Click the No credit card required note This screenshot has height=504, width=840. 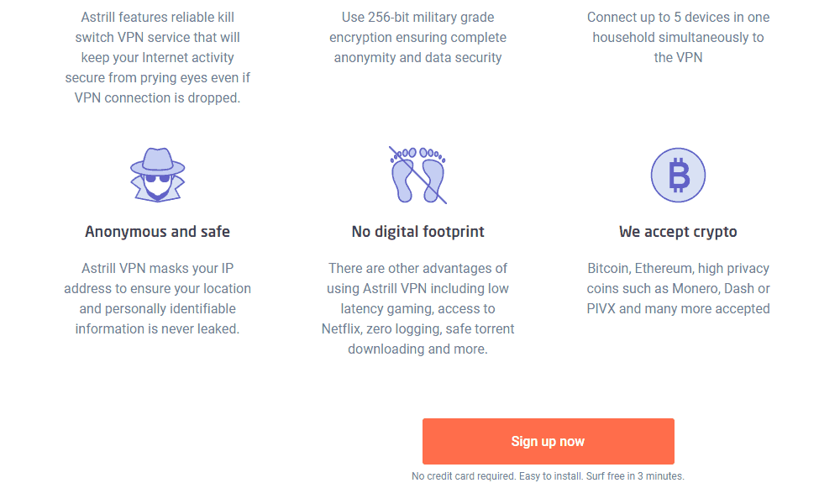point(548,476)
